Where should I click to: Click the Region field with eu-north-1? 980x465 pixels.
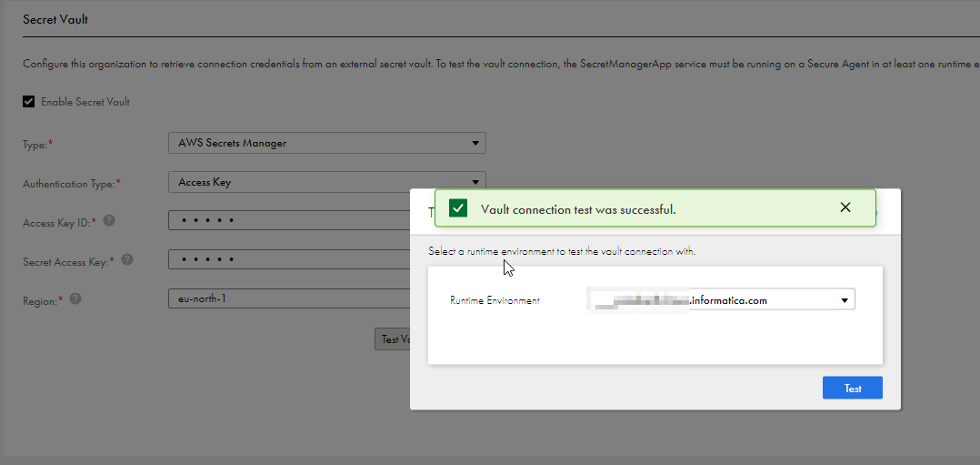289,298
